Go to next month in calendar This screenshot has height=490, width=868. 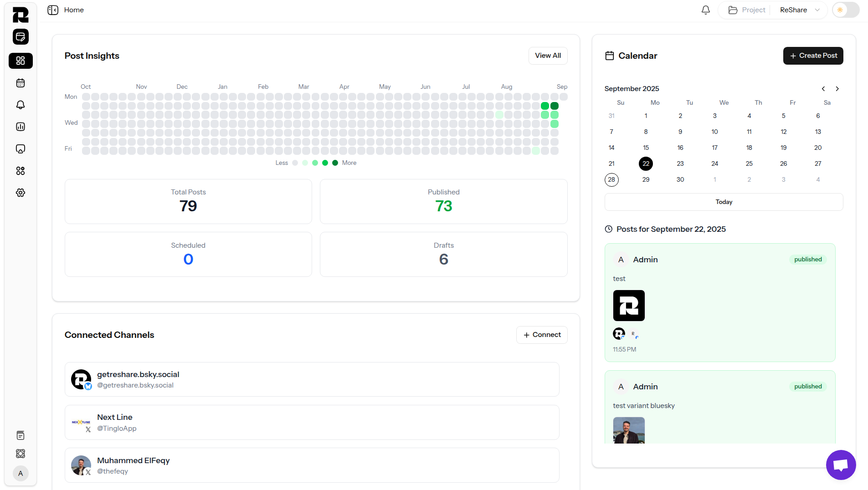pos(837,89)
